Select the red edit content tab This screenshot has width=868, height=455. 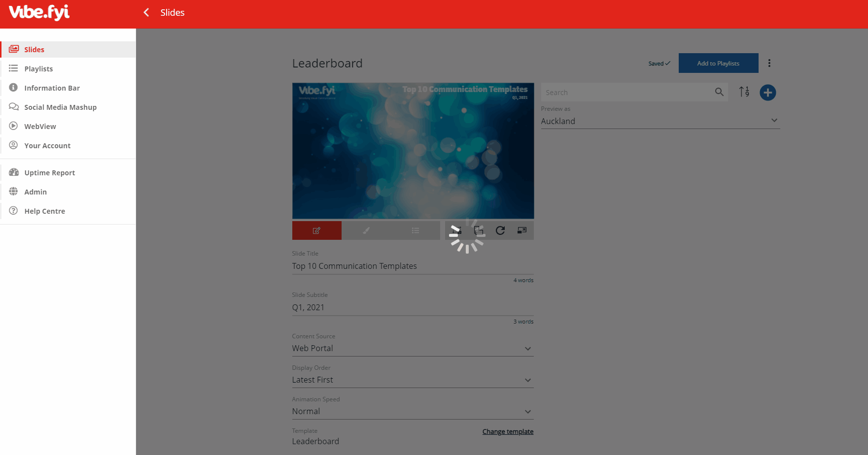click(x=316, y=230)
